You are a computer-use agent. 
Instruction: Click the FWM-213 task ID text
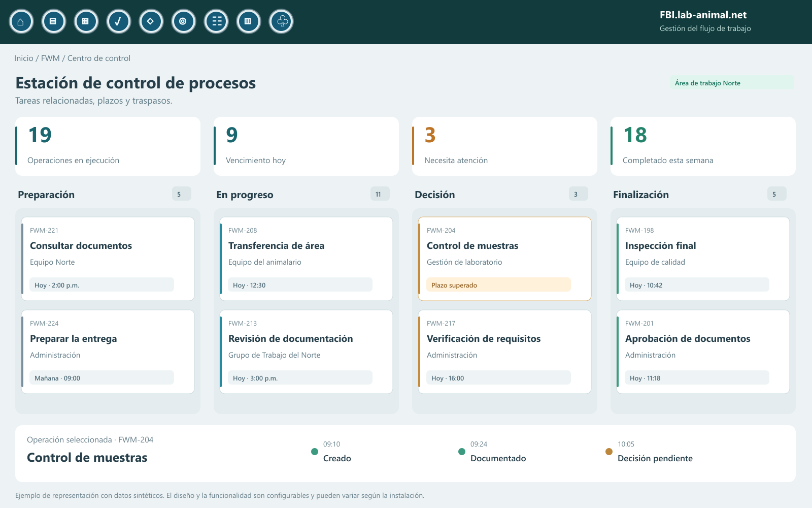243,324
